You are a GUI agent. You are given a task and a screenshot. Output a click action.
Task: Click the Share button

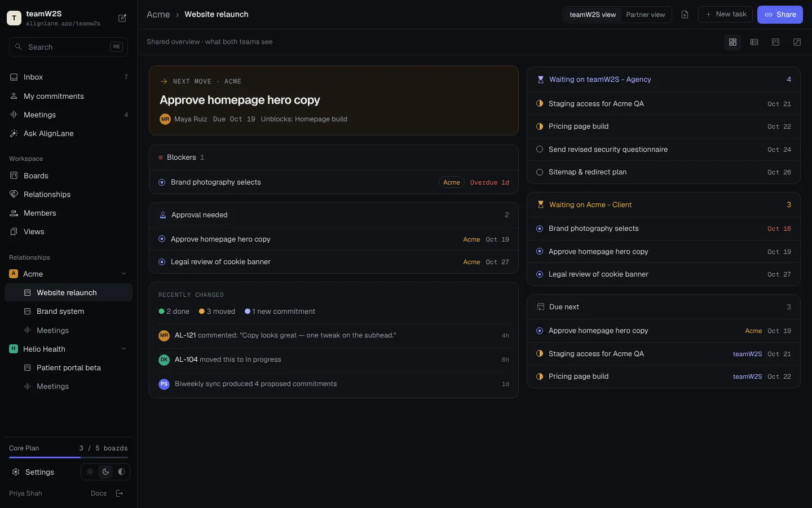point(780,15)
